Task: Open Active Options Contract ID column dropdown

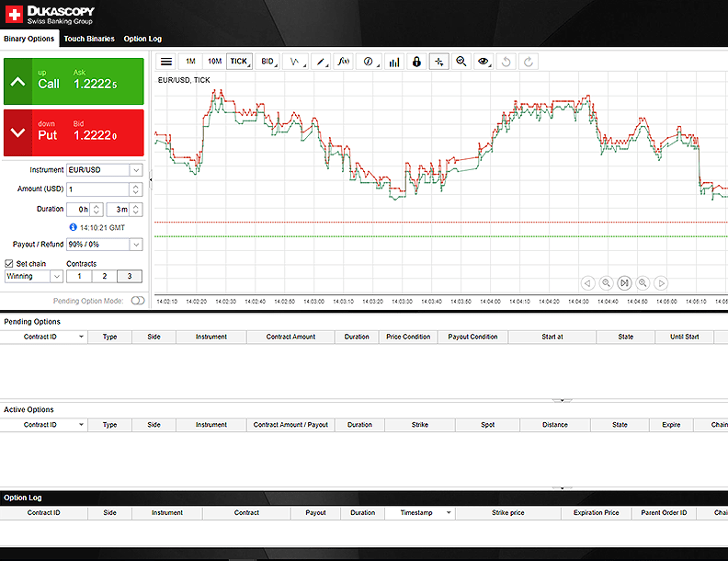Action: tap(81, 425)
